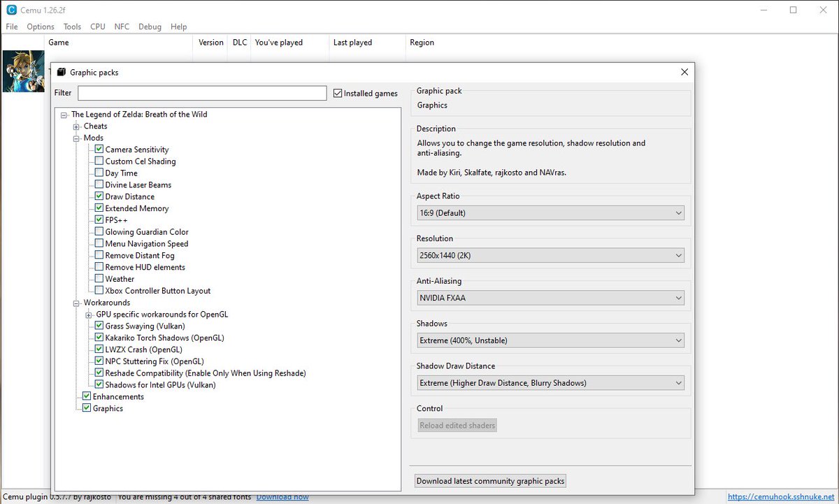This screenshot has height=504, width=839.
Task: Sort by DLC column header
Action: pyautogui.click(x=240, y=43)
